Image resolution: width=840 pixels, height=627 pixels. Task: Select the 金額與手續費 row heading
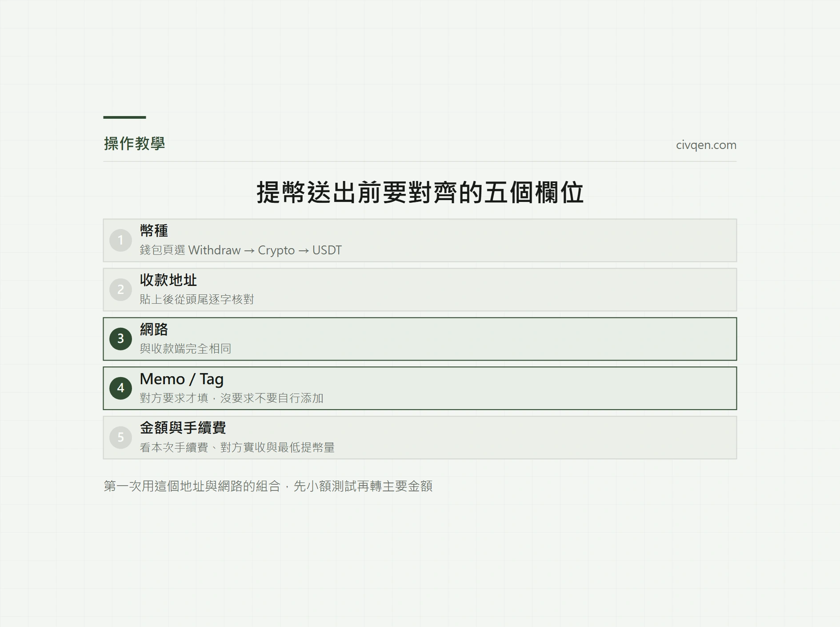[x=183, y=428]
